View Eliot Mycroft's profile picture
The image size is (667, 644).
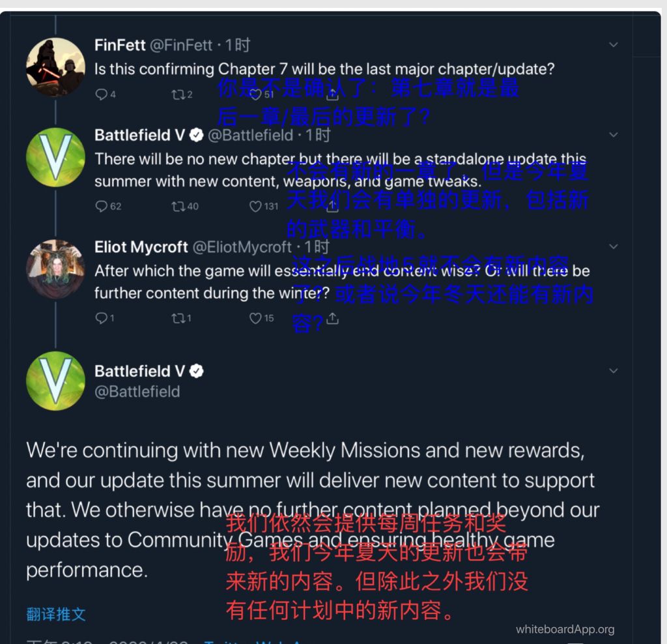pos(56,269)
